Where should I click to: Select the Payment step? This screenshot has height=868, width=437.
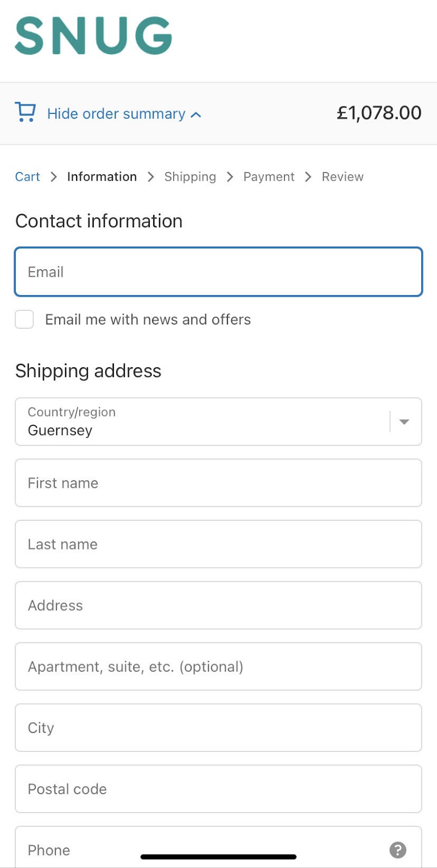269,176
